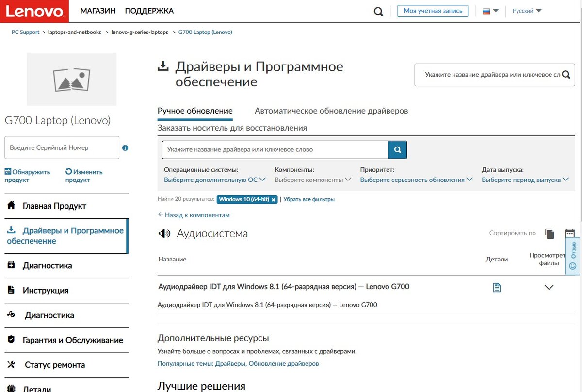
Task: Click the info icon beside serial number
Action: [125, 147]
